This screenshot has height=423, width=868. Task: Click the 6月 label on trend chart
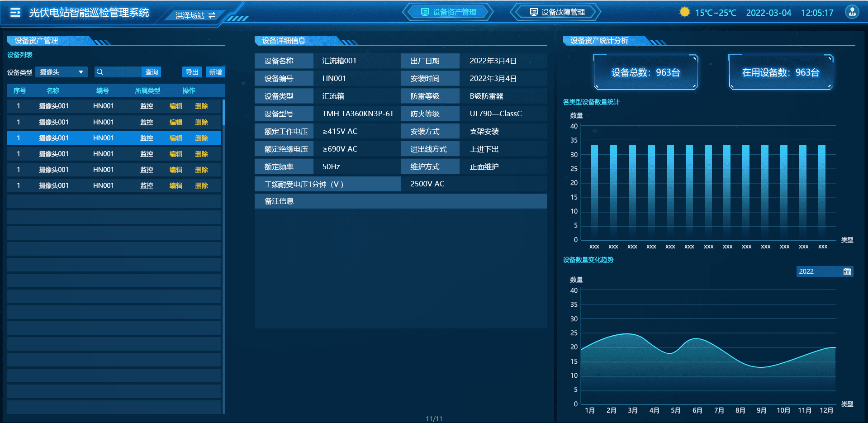697,410
